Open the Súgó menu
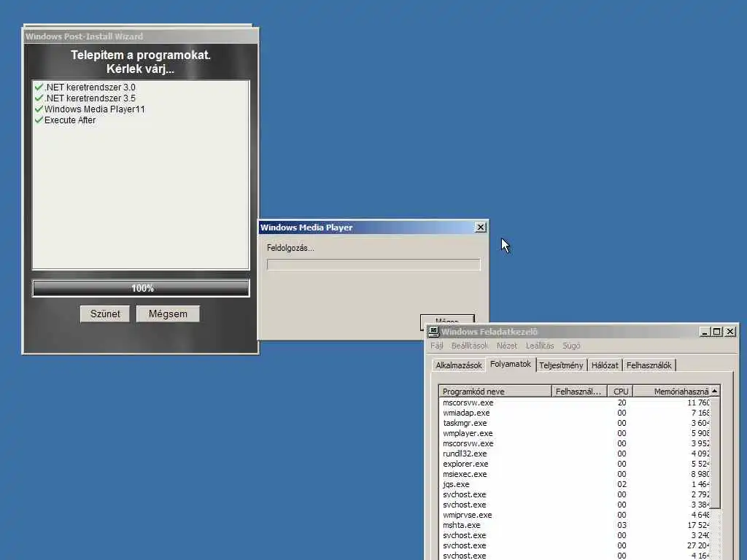 [571, 346]
